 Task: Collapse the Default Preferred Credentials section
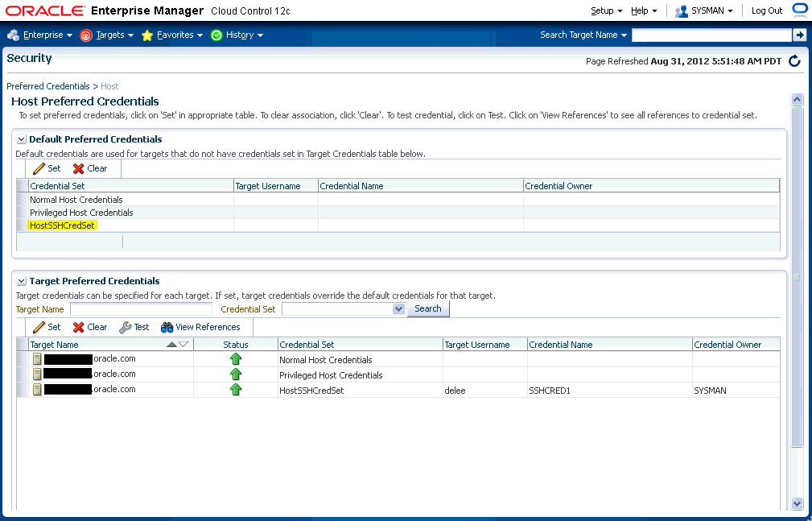click(x=21, y=139)
